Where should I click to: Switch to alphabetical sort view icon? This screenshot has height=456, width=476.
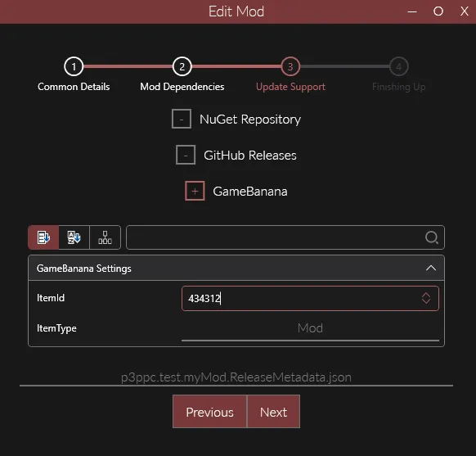click(x=74, y=237)
